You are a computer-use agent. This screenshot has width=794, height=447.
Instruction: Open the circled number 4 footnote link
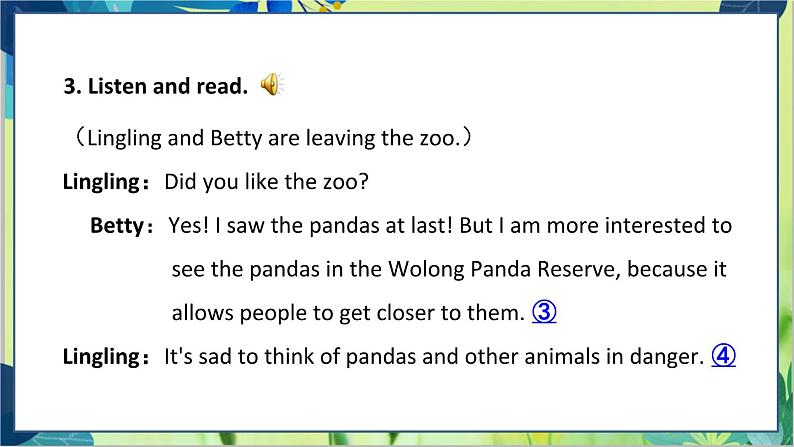(x=723, y=356)
